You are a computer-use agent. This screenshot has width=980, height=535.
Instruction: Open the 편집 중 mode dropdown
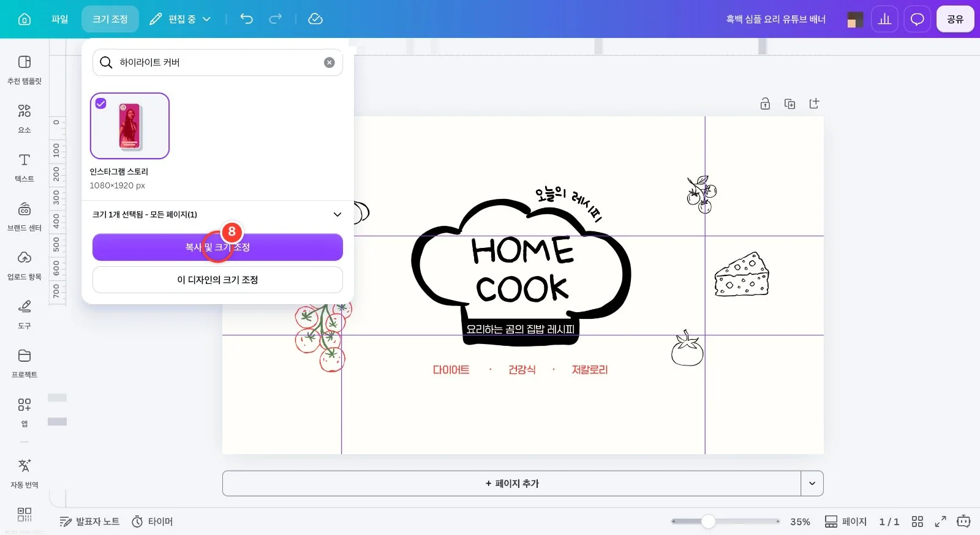click(x=181, y=19)
